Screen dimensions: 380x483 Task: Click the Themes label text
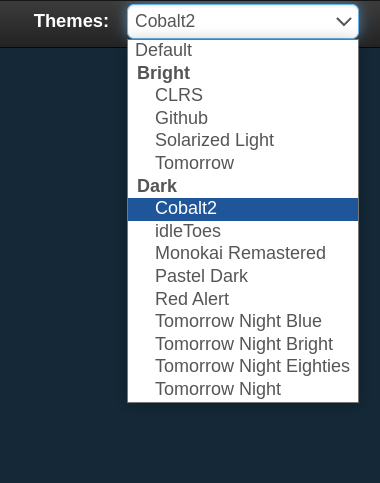click(x=71, y=21)
